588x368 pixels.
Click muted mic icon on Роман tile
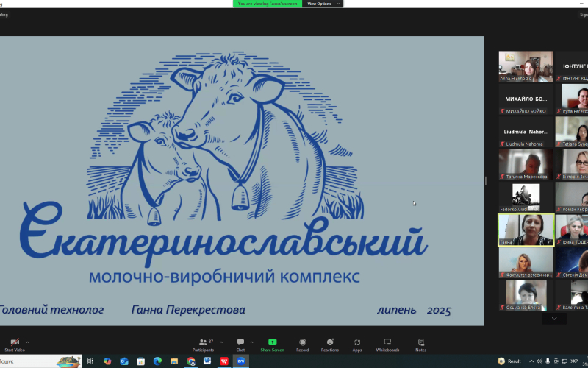point(559,209)
